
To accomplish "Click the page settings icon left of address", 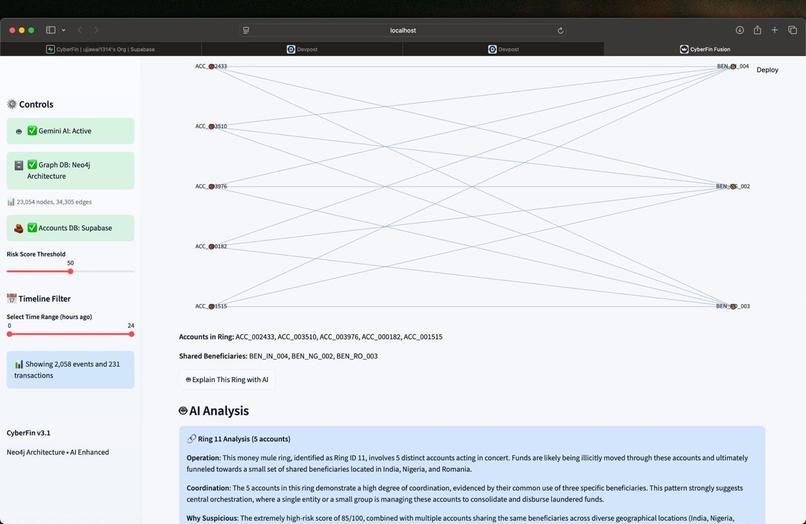I will point(246,30).
